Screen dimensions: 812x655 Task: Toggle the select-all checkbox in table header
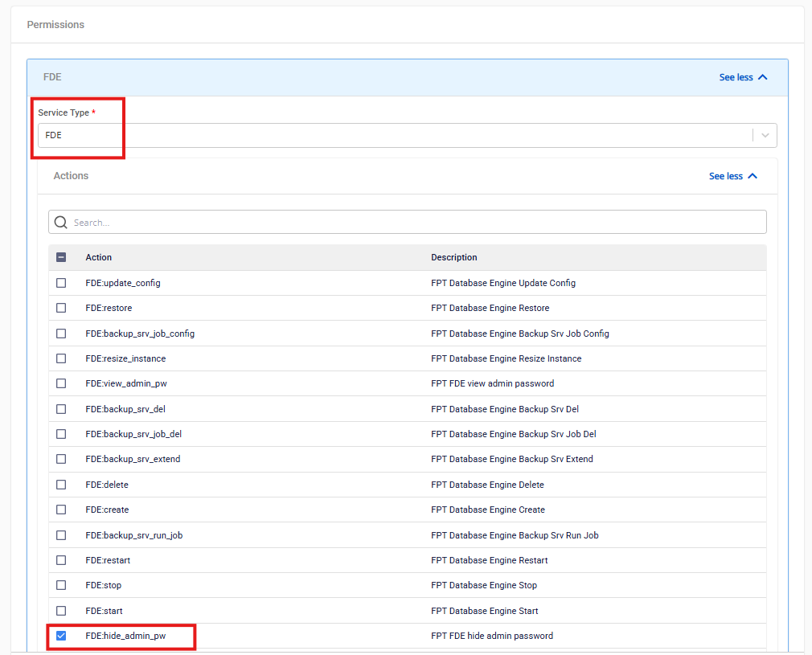pos(61,257)
